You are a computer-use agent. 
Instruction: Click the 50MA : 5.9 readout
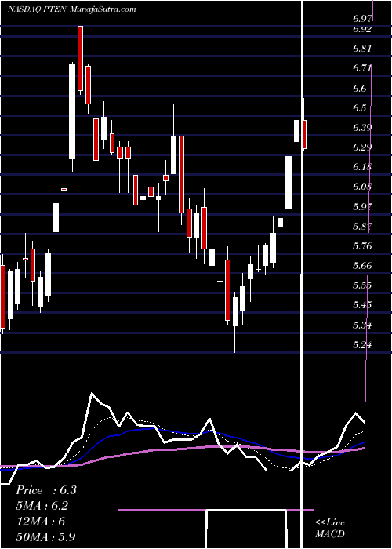[45, 537]
